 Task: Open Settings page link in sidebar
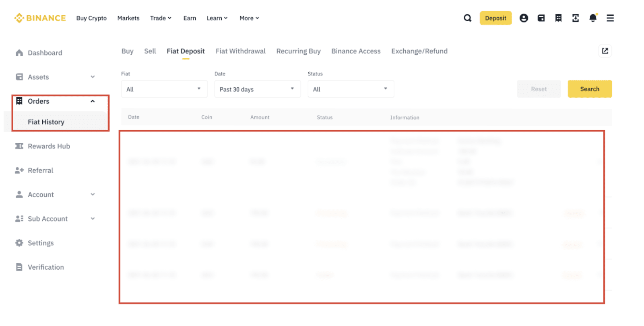pyautogui.click(x=41, y=243)
